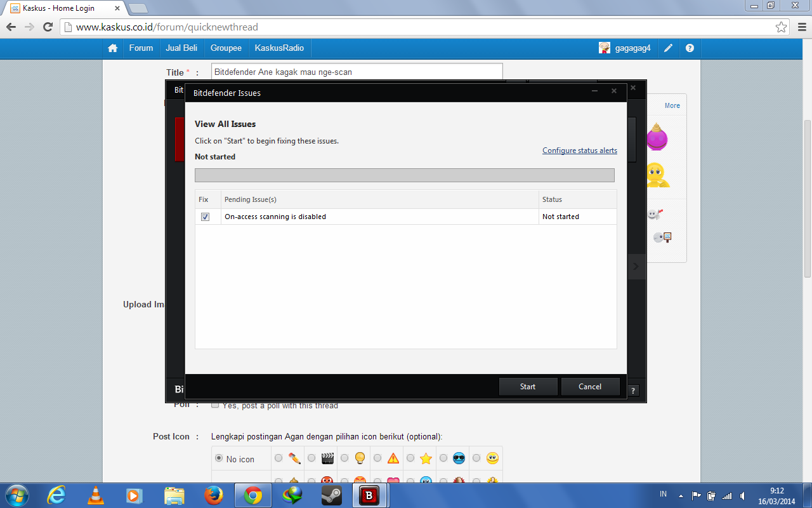Click the More emoticons link
Screen dimensions: 812x508
(x=672, y=106)
